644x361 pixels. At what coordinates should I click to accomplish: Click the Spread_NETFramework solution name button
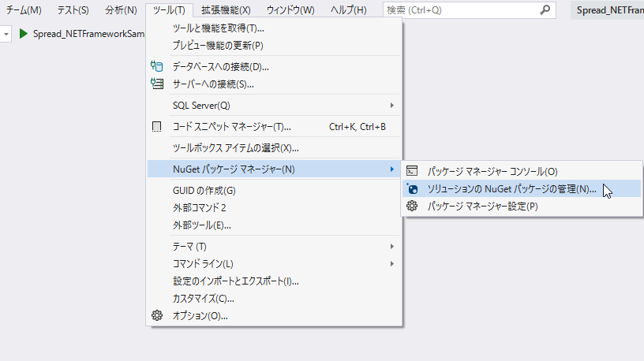coord(609,10)
